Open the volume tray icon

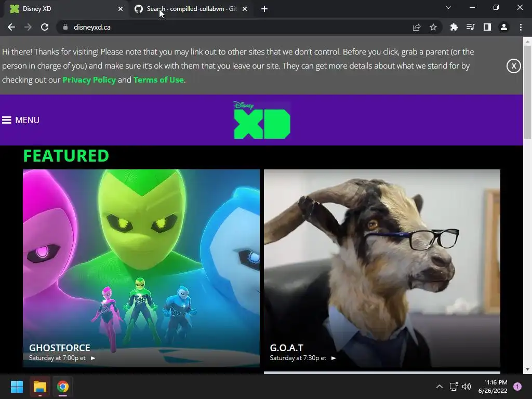(x=467, y=387)
